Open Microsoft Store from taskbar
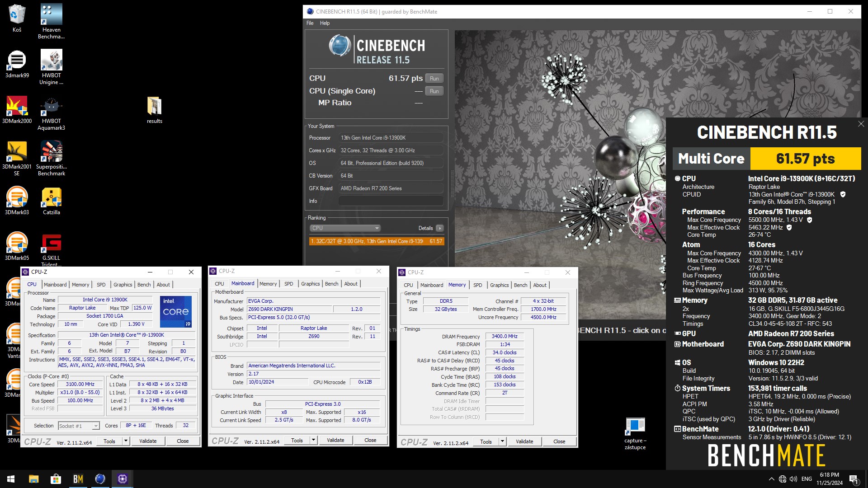Image resolution: width=868 pixels, height=488 pixels. tap(56, 479)
